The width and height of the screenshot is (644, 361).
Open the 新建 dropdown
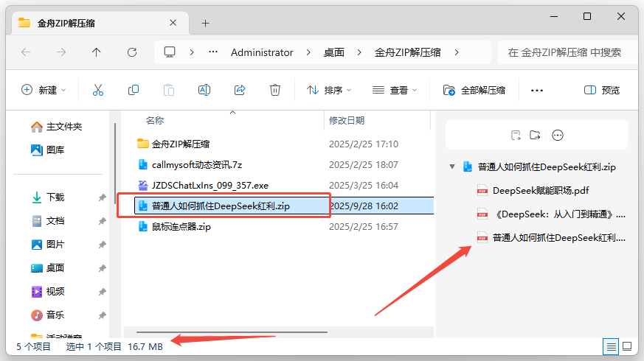(44, 90)
